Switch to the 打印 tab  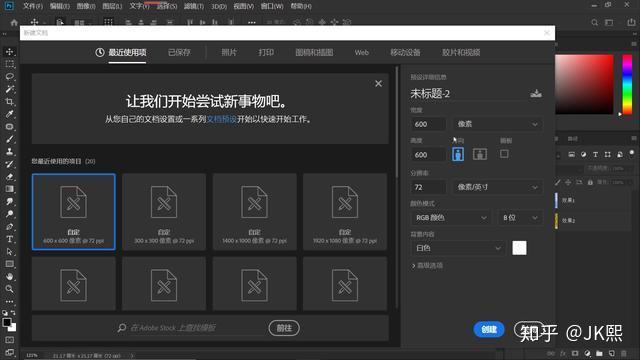[266, 52]
